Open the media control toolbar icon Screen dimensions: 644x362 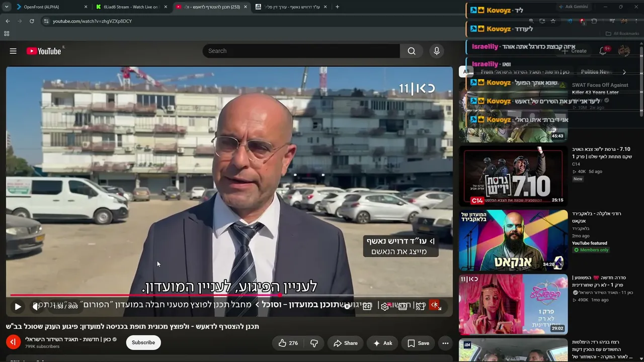click(x=612, y=21)
